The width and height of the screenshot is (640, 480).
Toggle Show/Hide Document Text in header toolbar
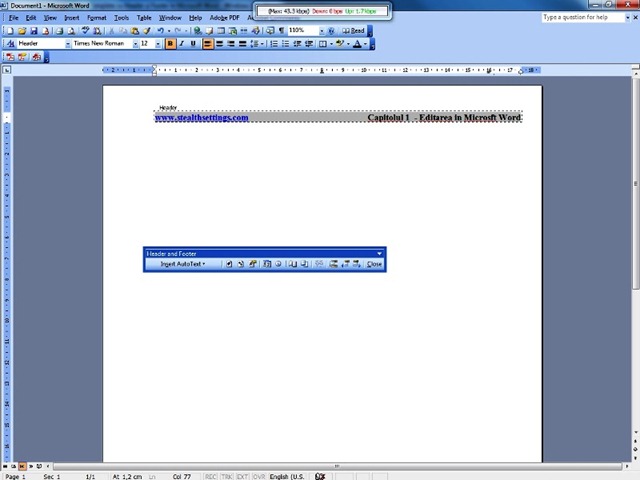pyautogui.click(x=304, y=264)
